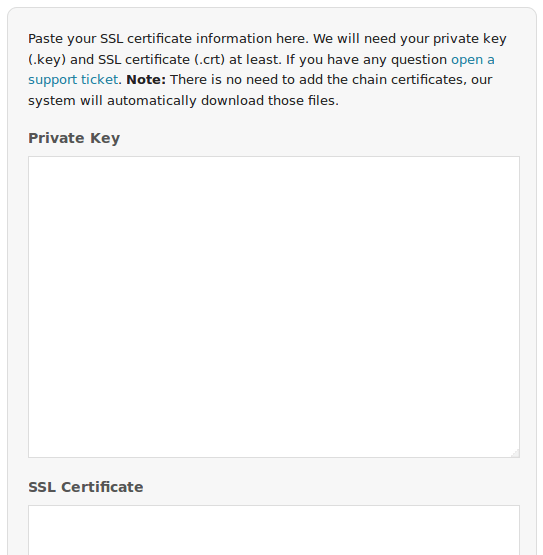Screen dimensions: 543x555
Task: Open the 'open a' support link text
Action: click(473, 59)
